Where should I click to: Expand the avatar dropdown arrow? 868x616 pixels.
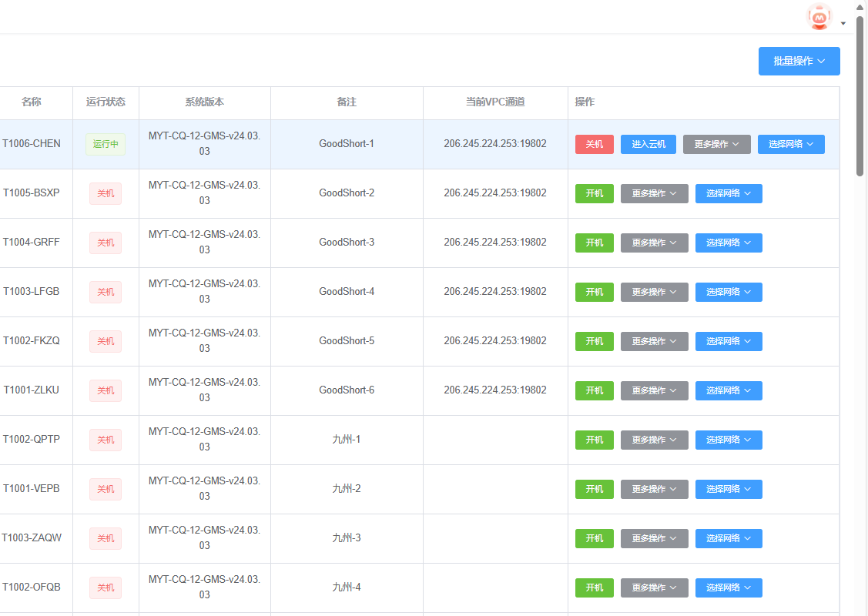tap(843, 23)
